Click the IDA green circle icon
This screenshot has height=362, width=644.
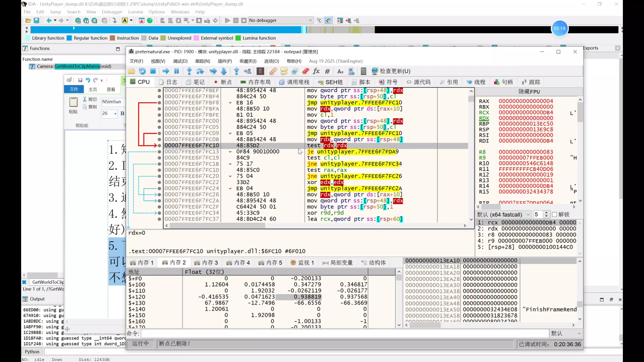tap(150, 20)
